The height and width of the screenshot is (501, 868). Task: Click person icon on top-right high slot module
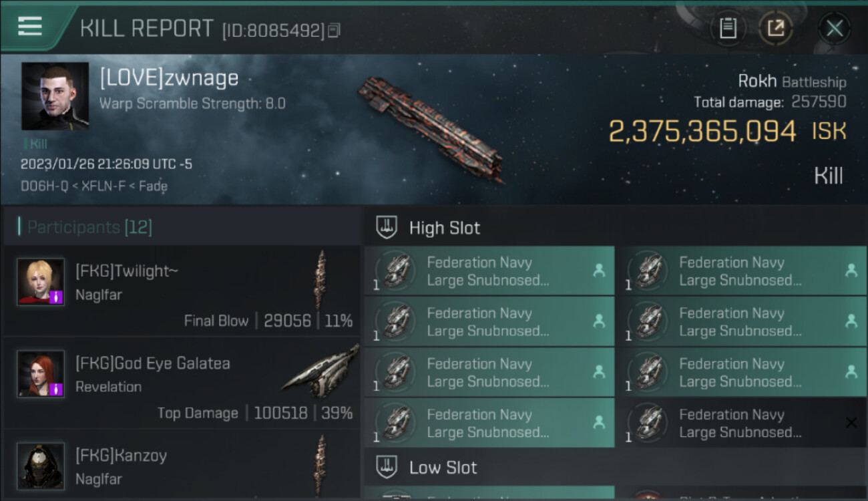[851, 271]
